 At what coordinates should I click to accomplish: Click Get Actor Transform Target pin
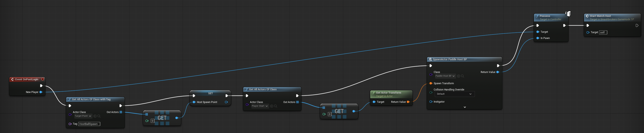374,102
